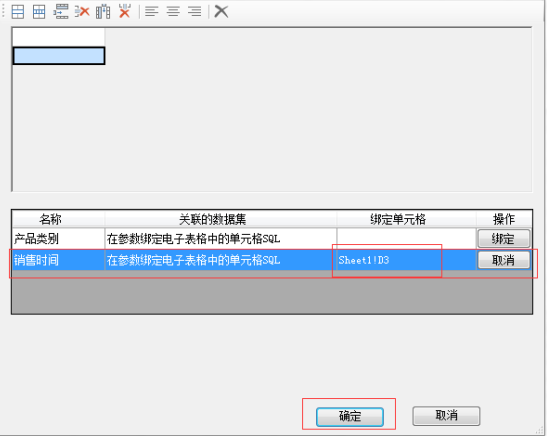Apply center text alignment

173,12
